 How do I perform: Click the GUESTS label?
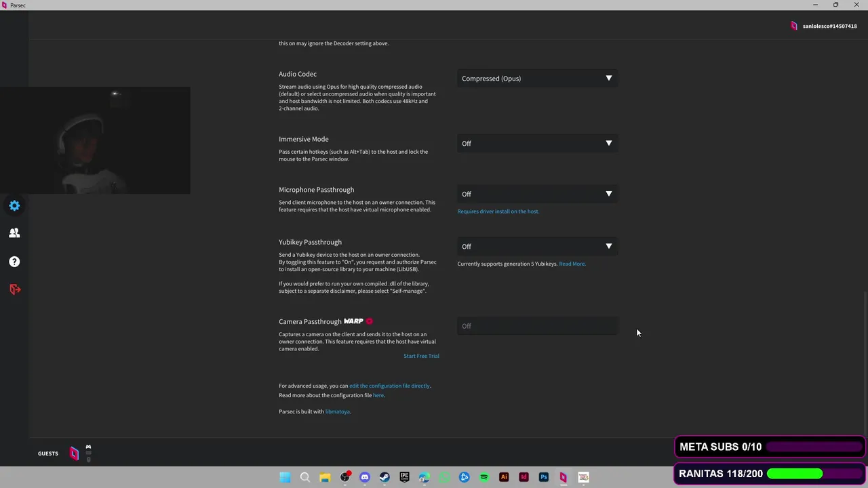(x=48, y=453)
